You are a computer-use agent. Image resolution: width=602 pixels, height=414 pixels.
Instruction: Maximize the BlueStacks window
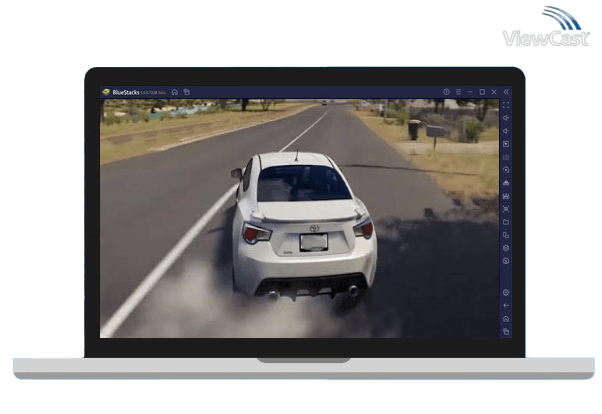point(482,92)
